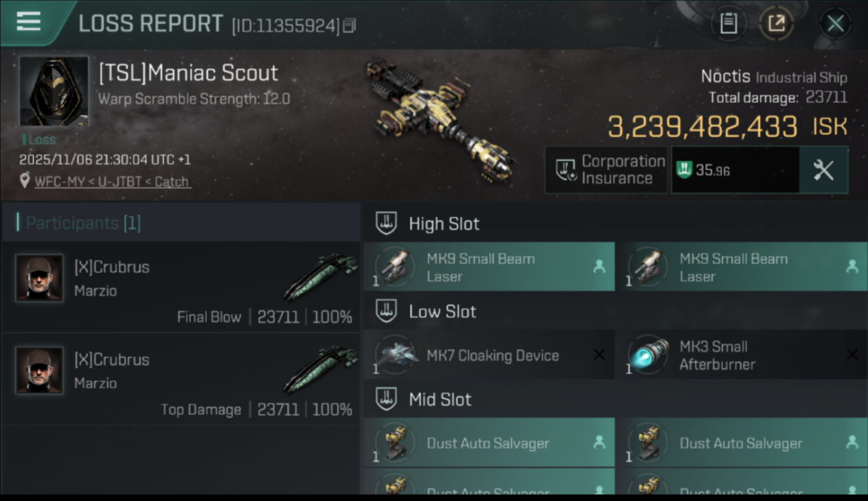Open the wrench fitting tool button
Screen dimensions: 868x501
point(823,170)
